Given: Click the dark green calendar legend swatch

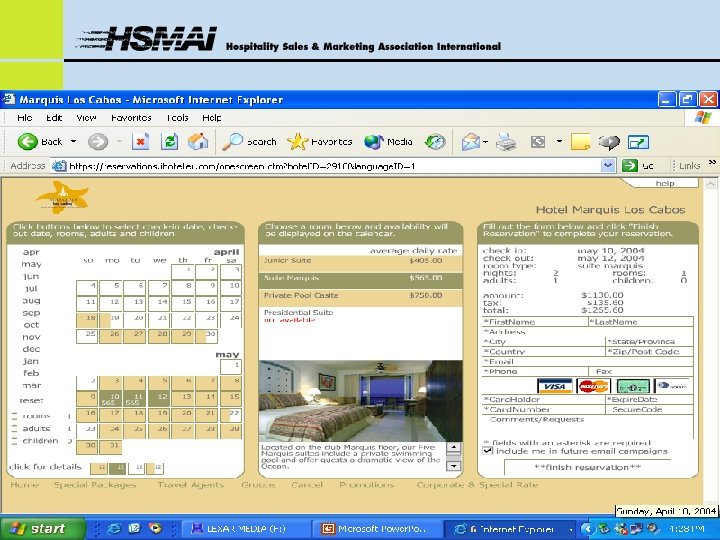Looking at the screenshot, I should coord(117,468).
